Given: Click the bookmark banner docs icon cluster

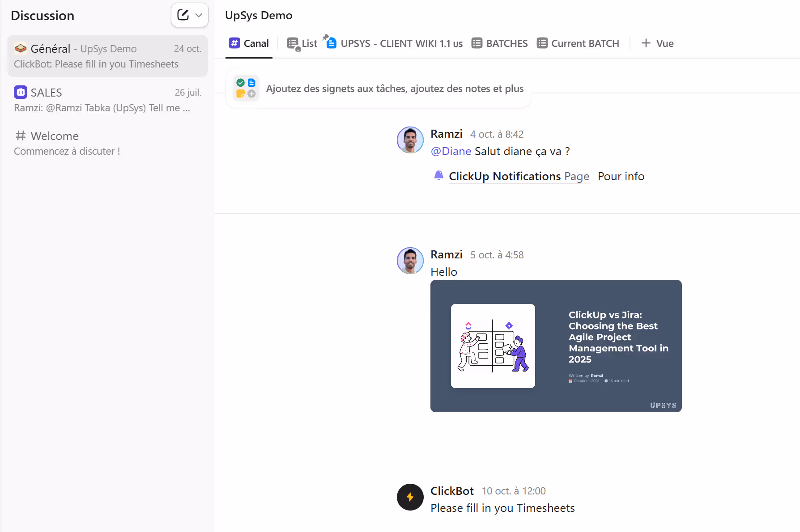Looking at the screenshot, I should point(246,88).
